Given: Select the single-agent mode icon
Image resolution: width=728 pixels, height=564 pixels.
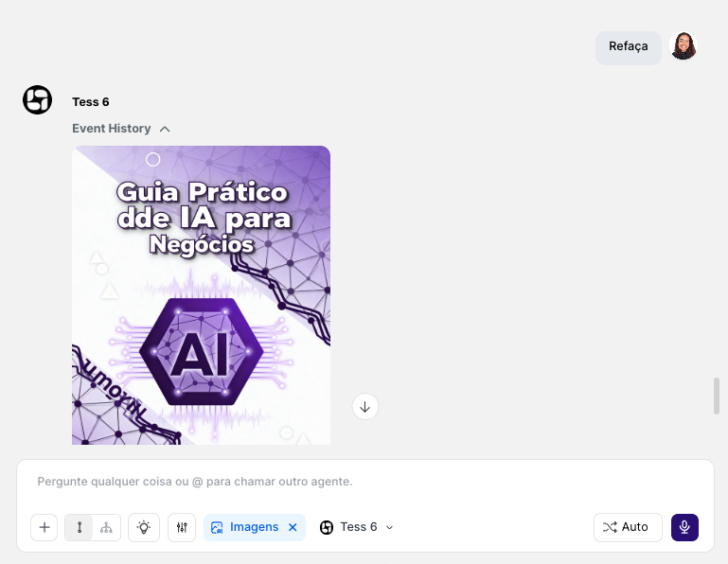Looking at the screenshot, I should coord(80,527).
